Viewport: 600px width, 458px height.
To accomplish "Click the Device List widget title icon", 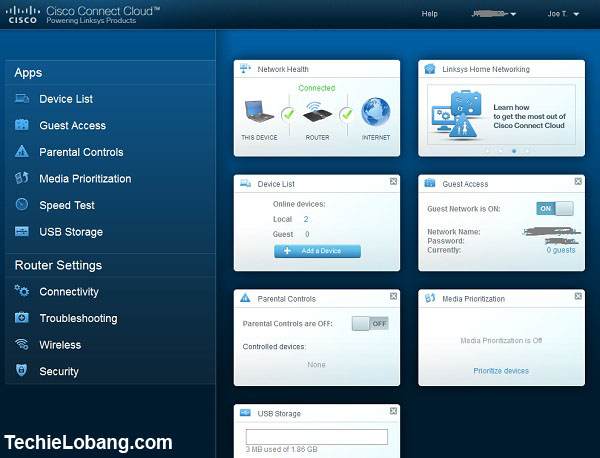I will click(x=245, y=184).
